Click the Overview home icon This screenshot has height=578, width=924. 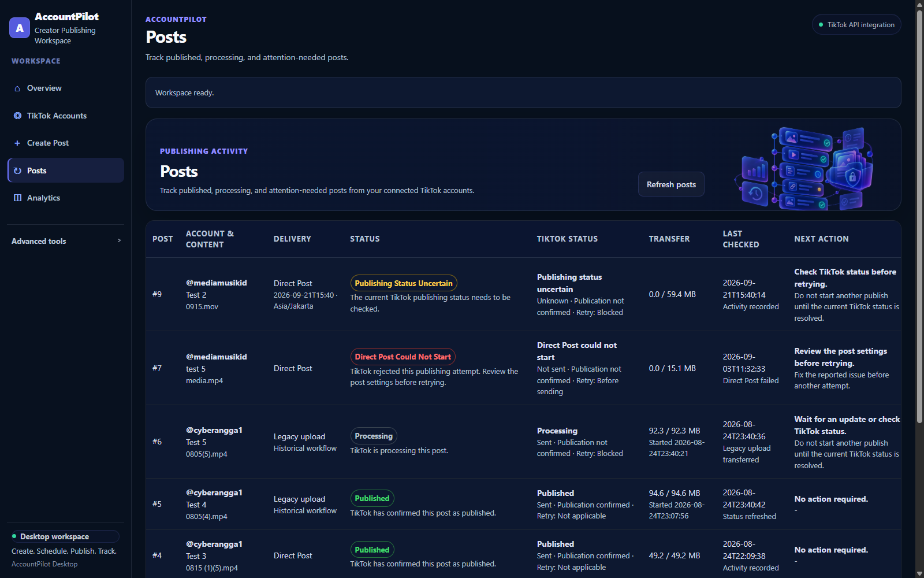tap(17, 88)
